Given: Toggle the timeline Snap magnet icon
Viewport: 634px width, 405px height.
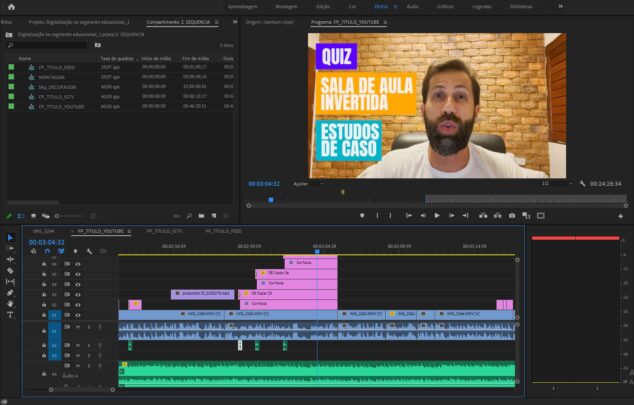Looking at the screenshot, I should click(46, 251).
